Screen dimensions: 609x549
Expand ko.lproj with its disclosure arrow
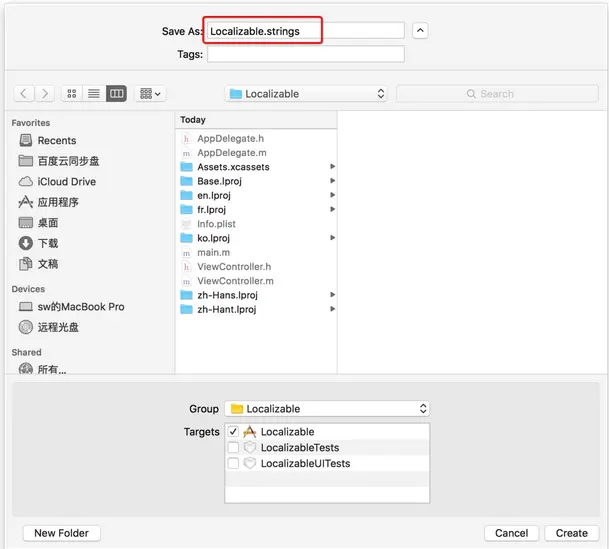pos(332,238)
